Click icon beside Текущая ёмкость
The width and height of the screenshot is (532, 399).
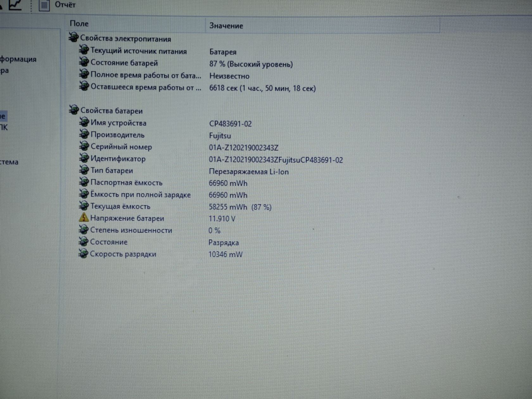coord(84,206)
